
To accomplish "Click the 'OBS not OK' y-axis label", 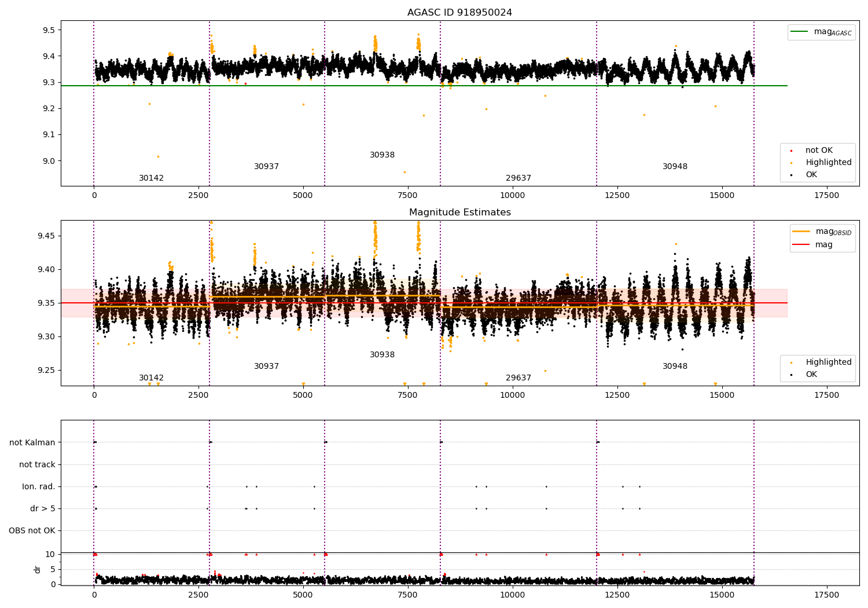I will pyautogui.click(x=32, y=530).
